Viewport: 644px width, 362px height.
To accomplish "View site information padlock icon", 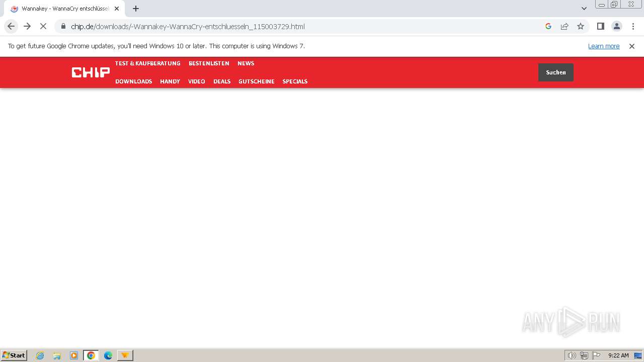I will pos(63,26).
